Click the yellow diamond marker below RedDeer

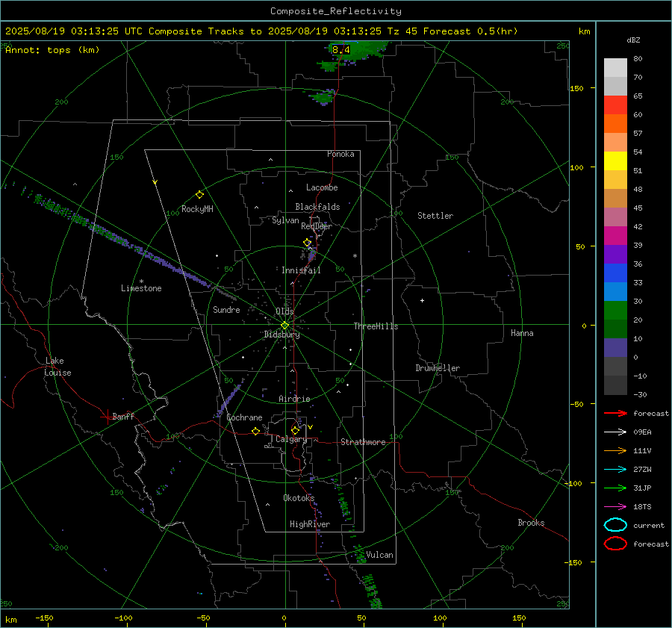[307, 243]
